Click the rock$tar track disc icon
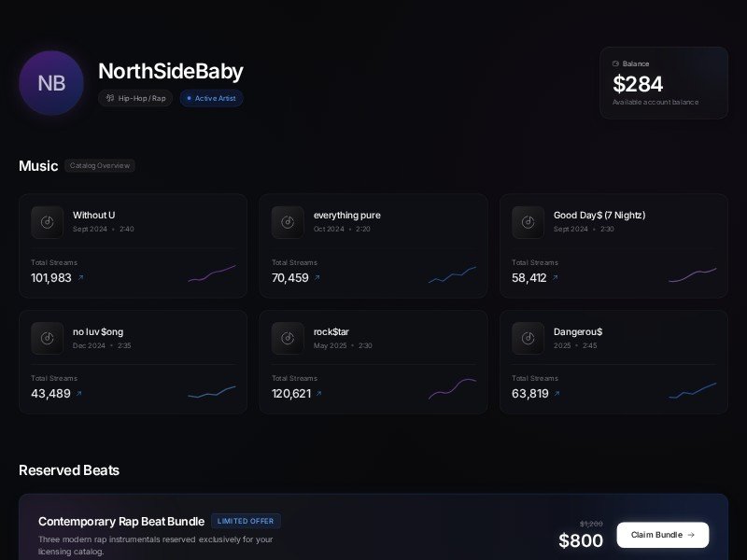The height and width of the screenshot is (560, 747). pos(288,338)
